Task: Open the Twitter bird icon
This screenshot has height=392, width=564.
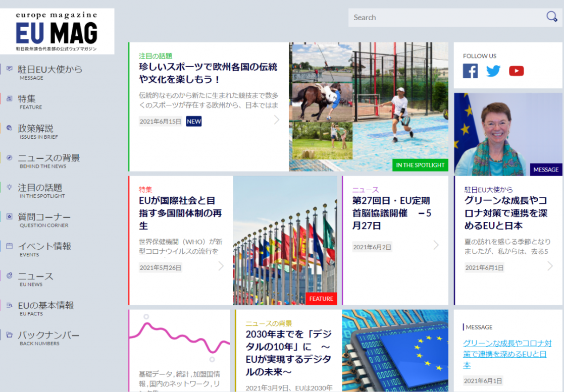Action: coord(493,71)
